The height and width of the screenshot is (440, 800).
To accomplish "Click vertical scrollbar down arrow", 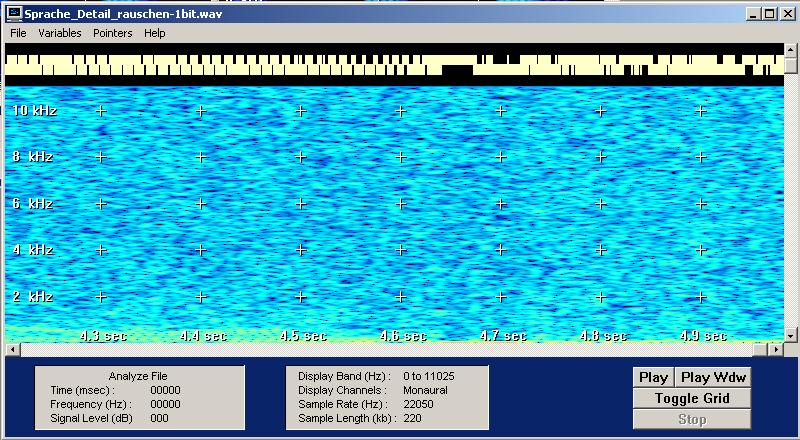I will coord(790,335).
